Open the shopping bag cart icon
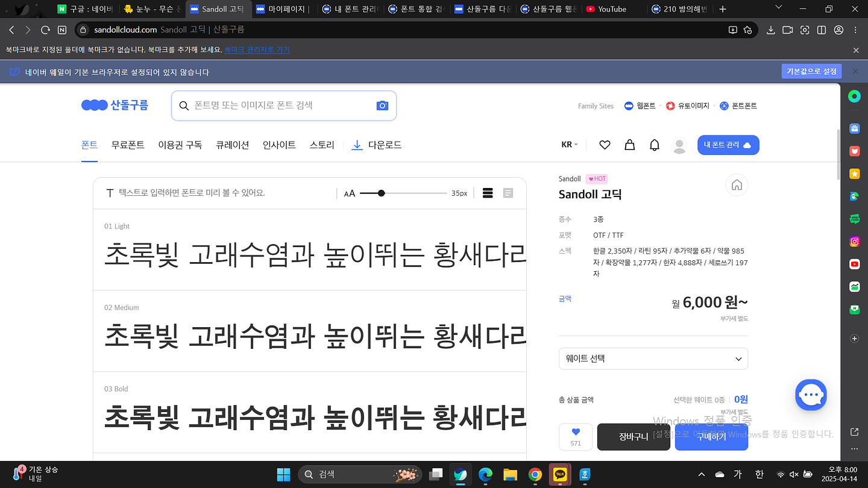 629,145
